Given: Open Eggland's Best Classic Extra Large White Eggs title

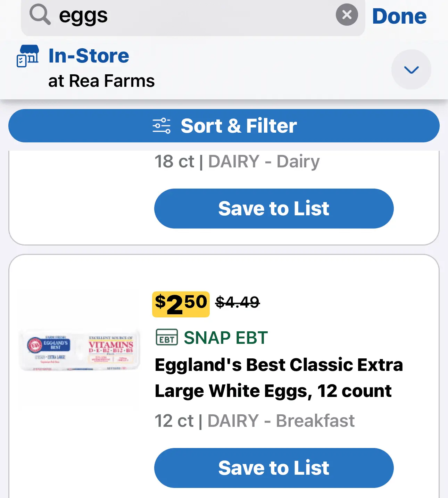Looking at the screenshot, I should point(279,378).
